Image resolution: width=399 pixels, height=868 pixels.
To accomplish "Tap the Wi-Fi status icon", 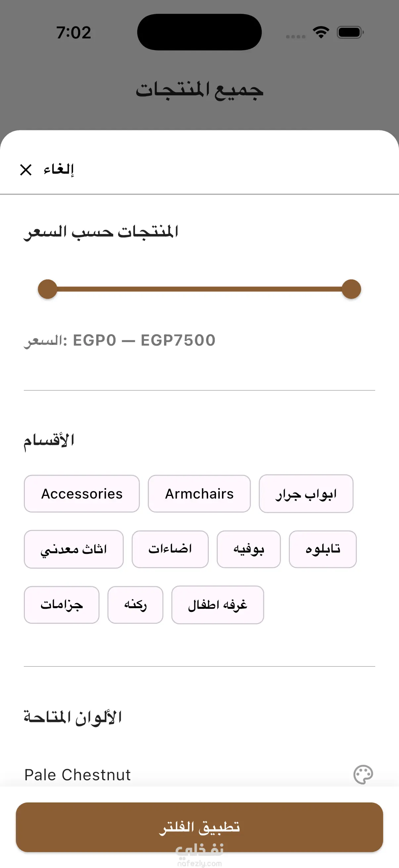I will click(x=321, y=32).
